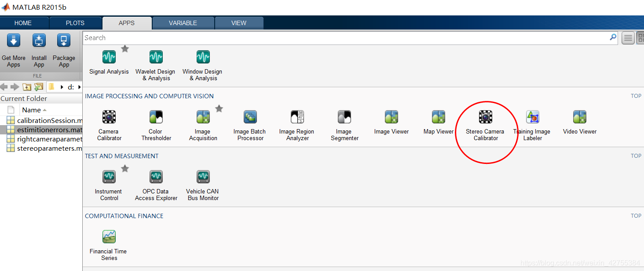The image size is (644, 271).
Task: Switch to grid view of apps gallery
Action: tap(640, 38)
